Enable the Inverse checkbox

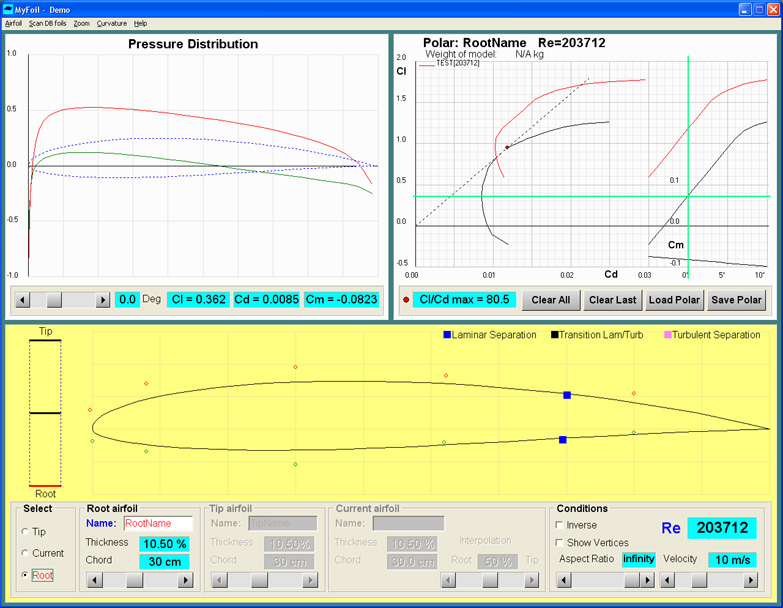pos(559,525)
